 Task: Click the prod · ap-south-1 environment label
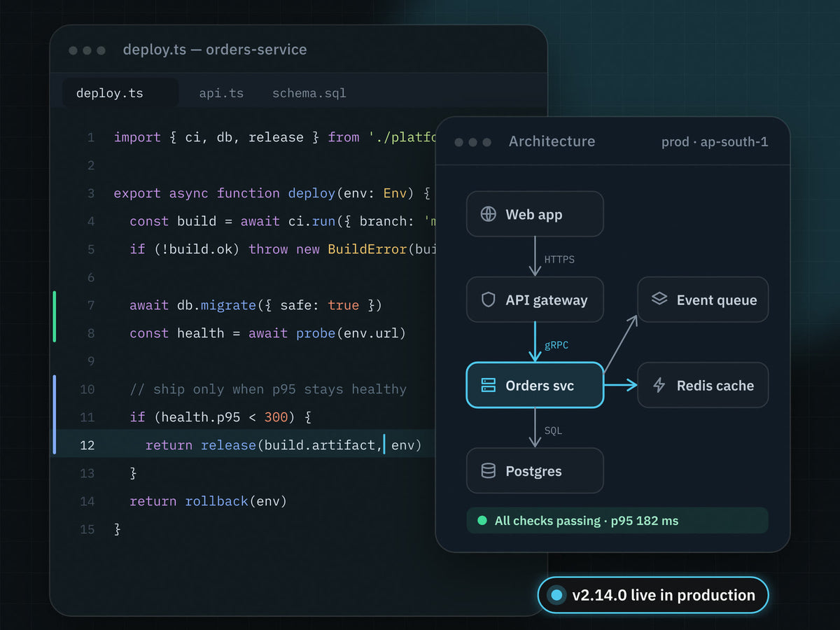point(715,141)
